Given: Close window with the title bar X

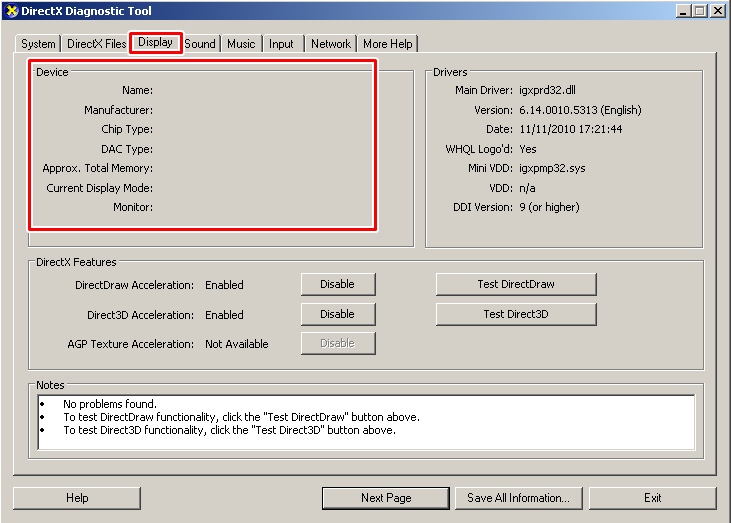Looking at the screenshot, I should pyautogui.click(x=717, y=11).
